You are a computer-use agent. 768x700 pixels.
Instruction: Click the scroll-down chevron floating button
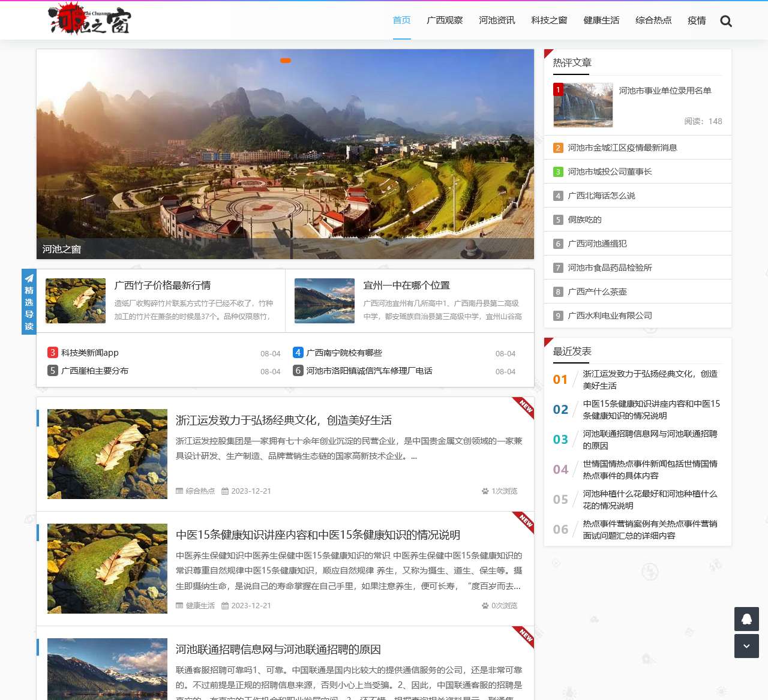[x=746, y=646]
